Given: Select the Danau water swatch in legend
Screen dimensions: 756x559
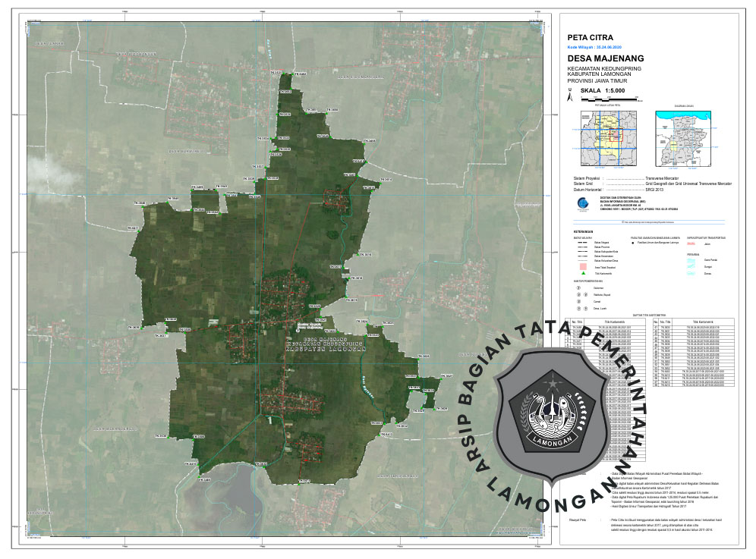Looking at the screenshot, I should pyautogui.click(x=691, y=272).
